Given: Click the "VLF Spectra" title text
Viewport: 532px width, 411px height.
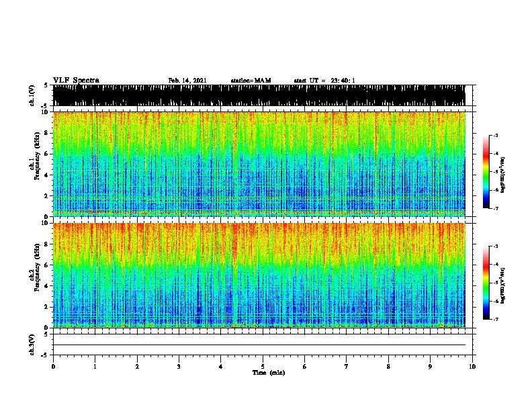Looking at the screenshot, I should tap(76, 80).
